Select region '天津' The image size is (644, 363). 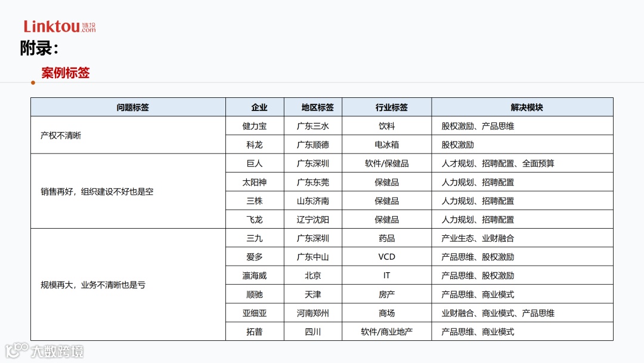[313, 294]
